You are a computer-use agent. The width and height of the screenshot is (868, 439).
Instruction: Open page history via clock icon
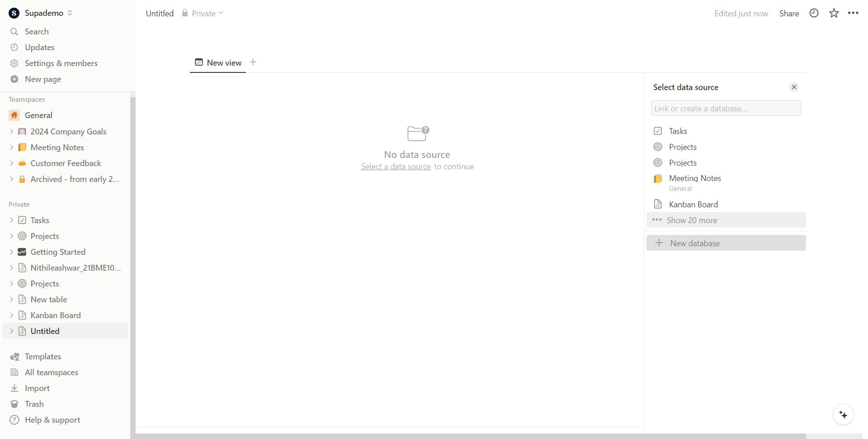[x=814, y=13]
